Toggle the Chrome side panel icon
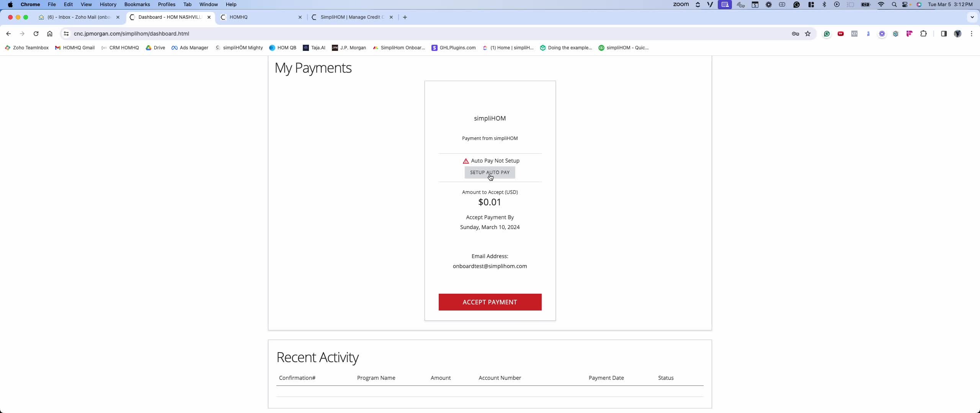 [x=944, y=34]
